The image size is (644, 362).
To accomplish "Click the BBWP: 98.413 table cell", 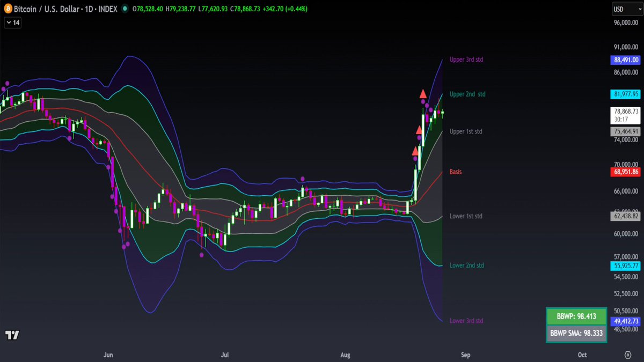I will 576,316.
